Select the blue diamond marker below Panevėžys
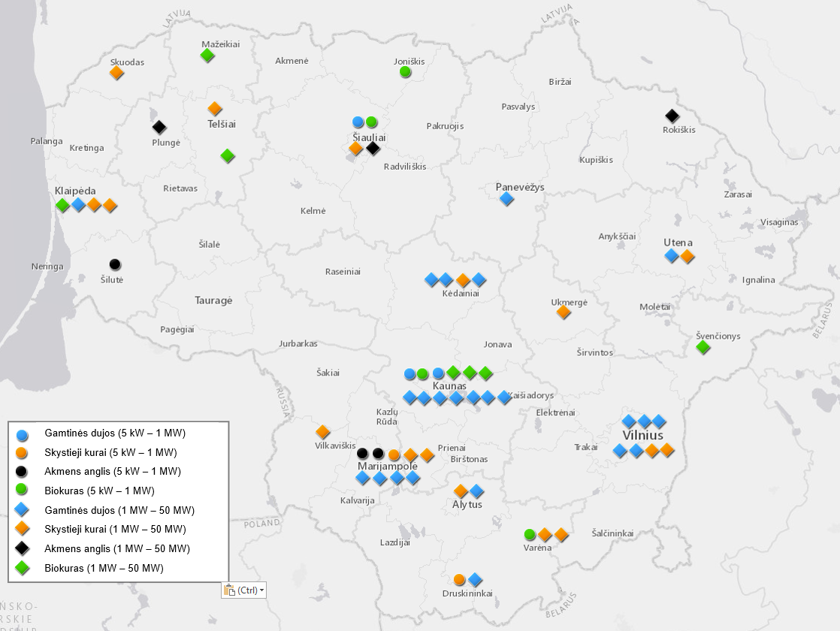Image resolution: width=840 pixels, height=631 pixels. point(506,198)
